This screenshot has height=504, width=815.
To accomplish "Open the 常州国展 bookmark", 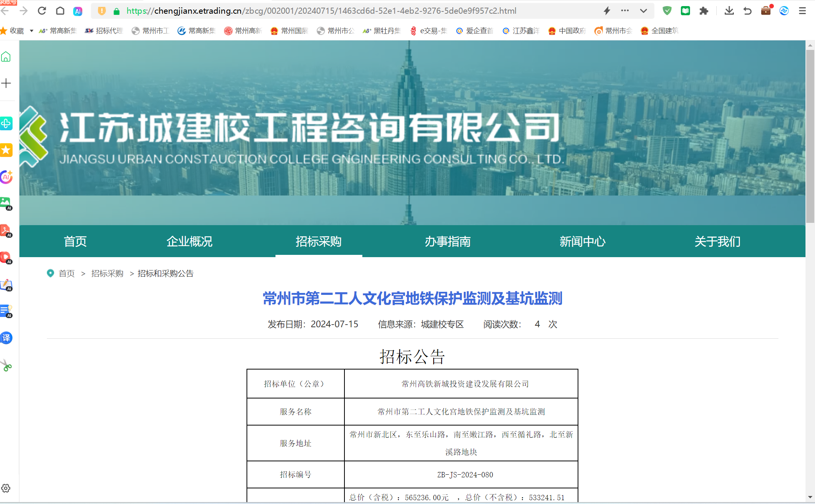I will pos(289,31).
